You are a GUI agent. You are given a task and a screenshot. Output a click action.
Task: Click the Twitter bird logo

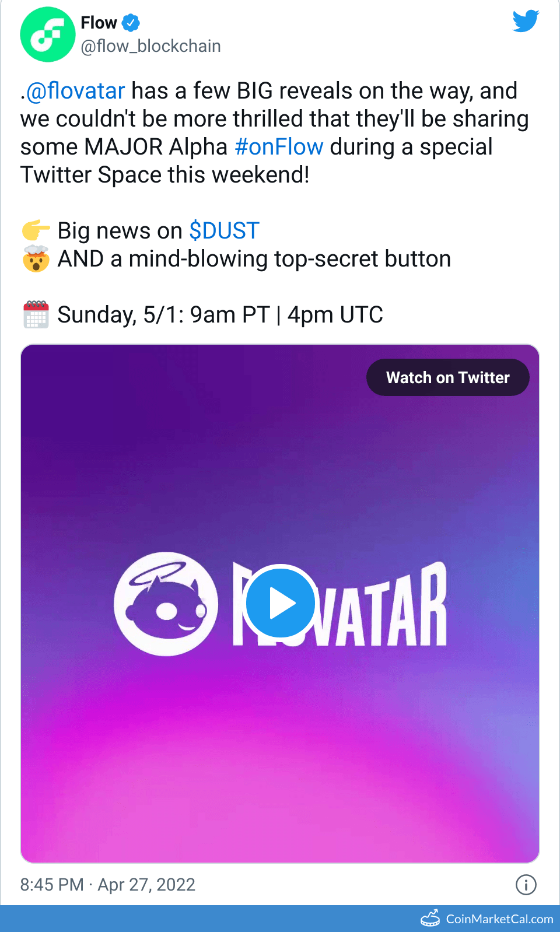526,21
